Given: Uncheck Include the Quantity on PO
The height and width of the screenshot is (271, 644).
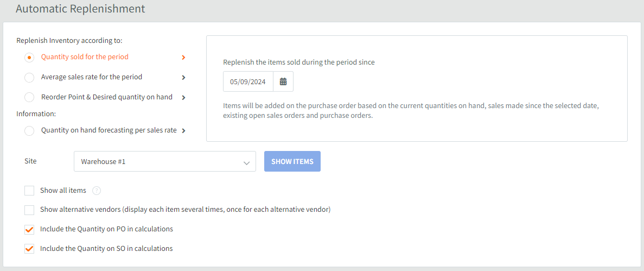Looking at the screenshot, I should pos(29,230).
